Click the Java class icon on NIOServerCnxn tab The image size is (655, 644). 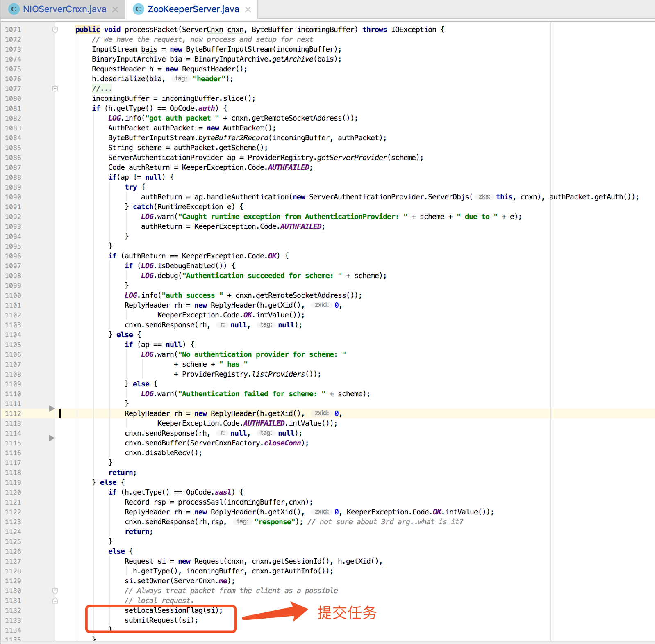click(x=14, y=9)
